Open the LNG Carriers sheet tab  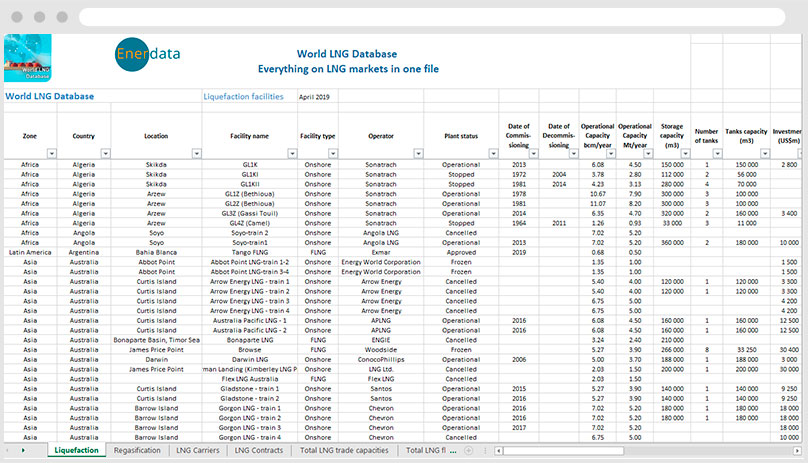click(x=199, y=451)
